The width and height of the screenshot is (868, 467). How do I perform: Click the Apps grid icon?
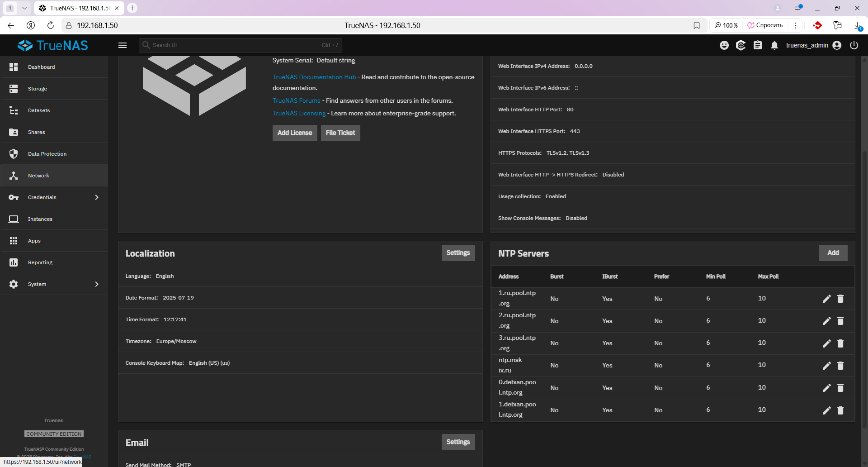(14, 241)
